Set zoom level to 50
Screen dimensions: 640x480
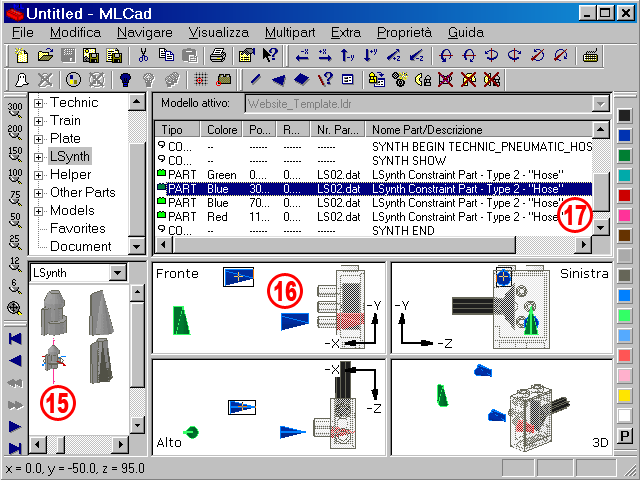point(15,220)
